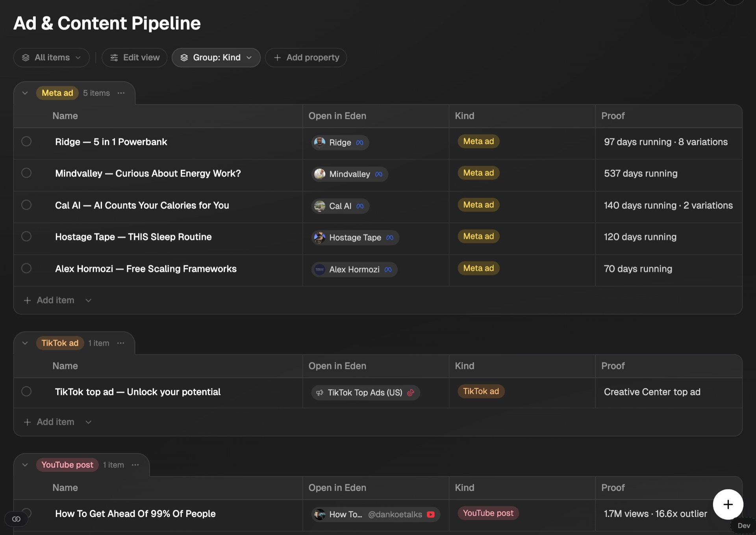
Task: Collapse the TikTok ad group
Action: pos(25,343)
